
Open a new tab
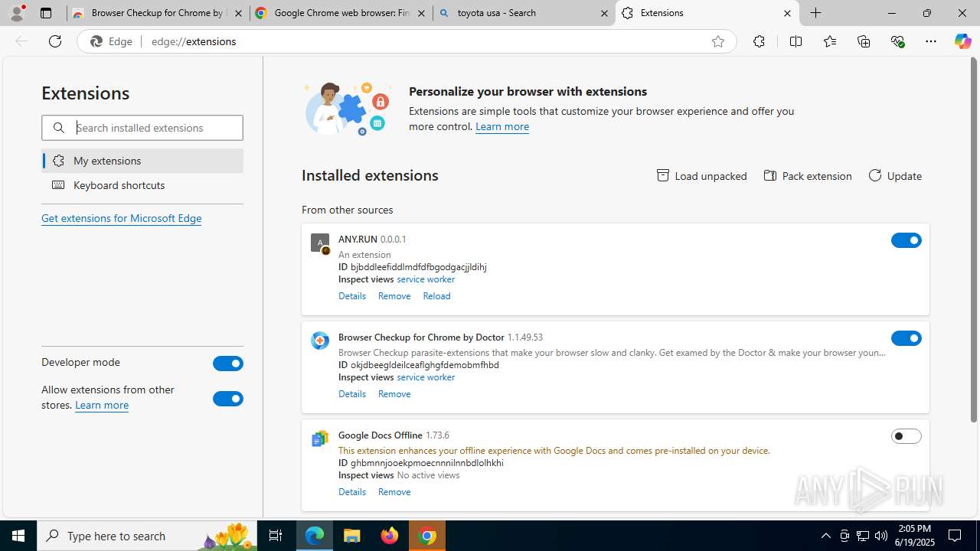[816, 13]
